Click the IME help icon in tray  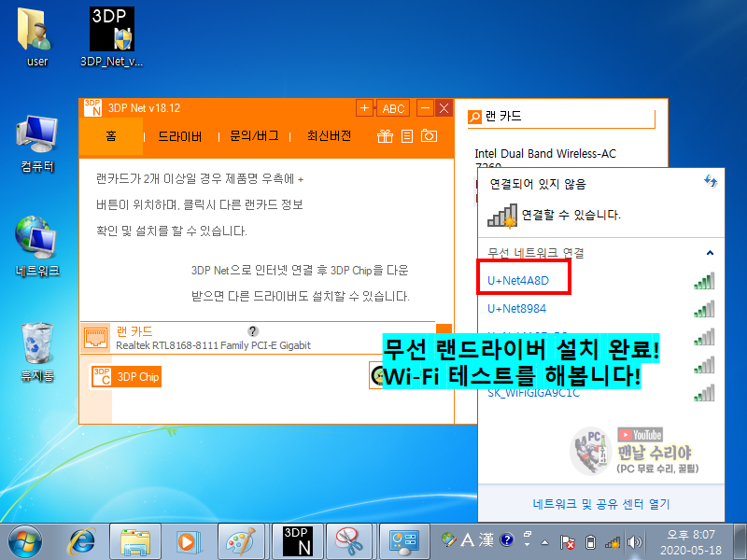(x=507, y=539)
